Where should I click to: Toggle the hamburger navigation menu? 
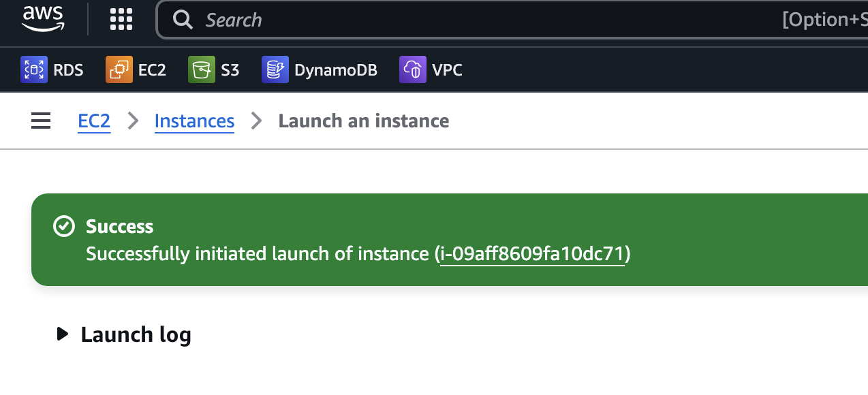pyautogui.click(x=41, y=121)
